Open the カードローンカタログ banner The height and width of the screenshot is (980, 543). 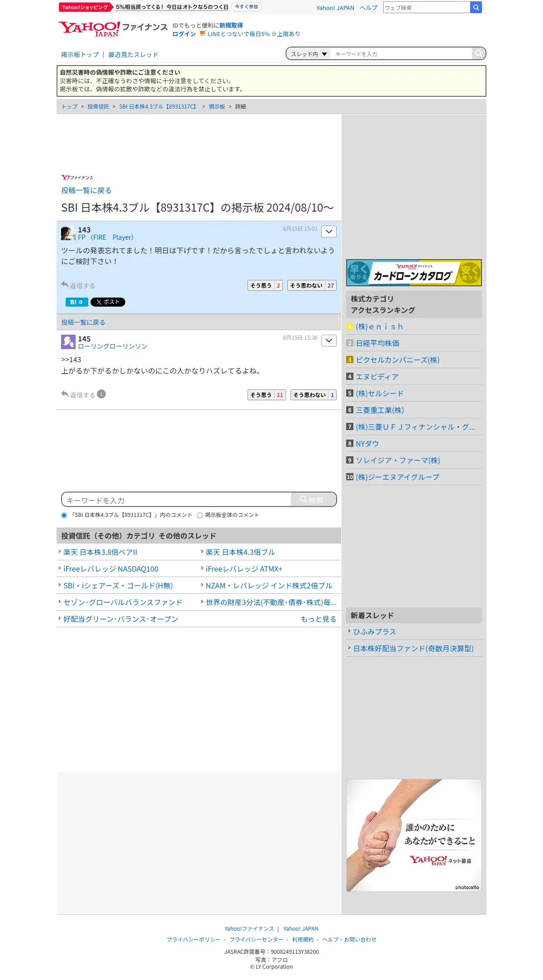pyautogui.click(x=414, y=273)
